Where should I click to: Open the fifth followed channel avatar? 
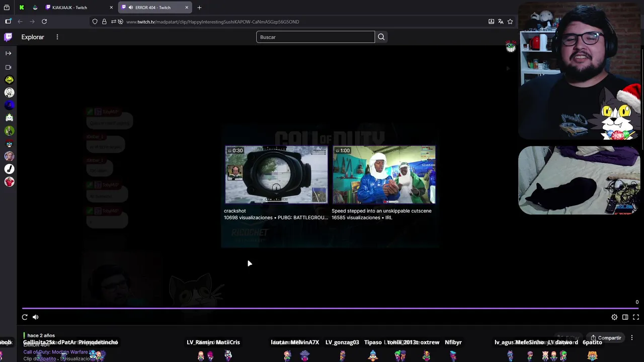9,131
